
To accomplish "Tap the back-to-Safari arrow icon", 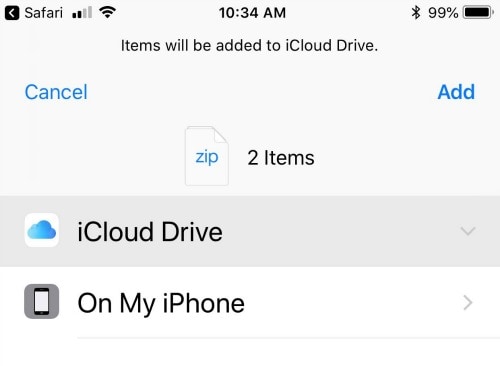I will [x=12, y=13].
